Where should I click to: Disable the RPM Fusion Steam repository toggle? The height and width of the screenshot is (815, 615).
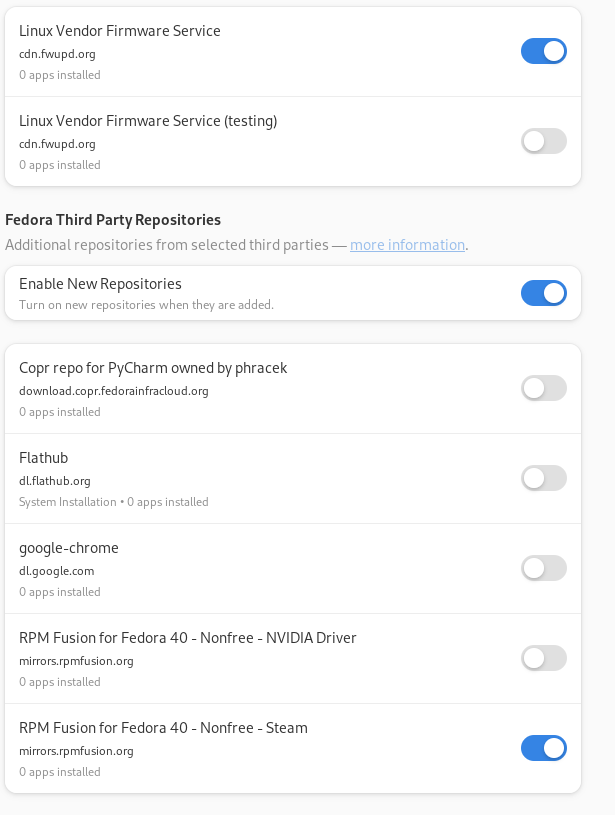pyautogui.click(x=543, y=748)
